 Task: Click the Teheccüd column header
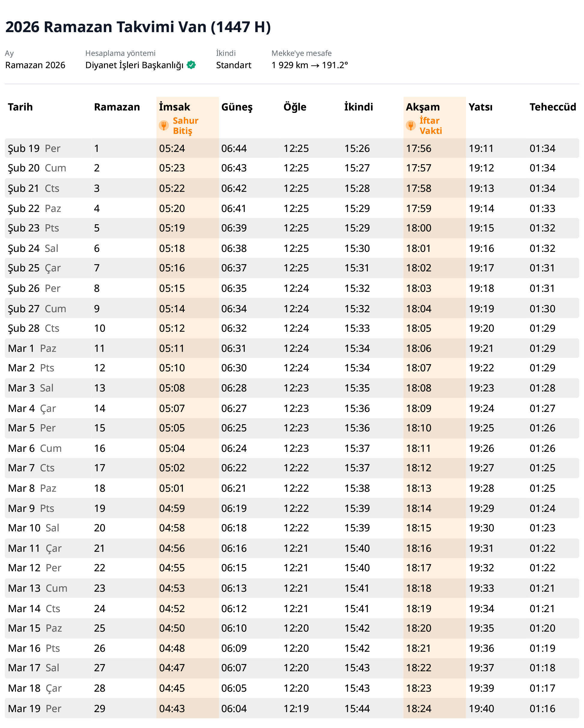click(552, 107)
